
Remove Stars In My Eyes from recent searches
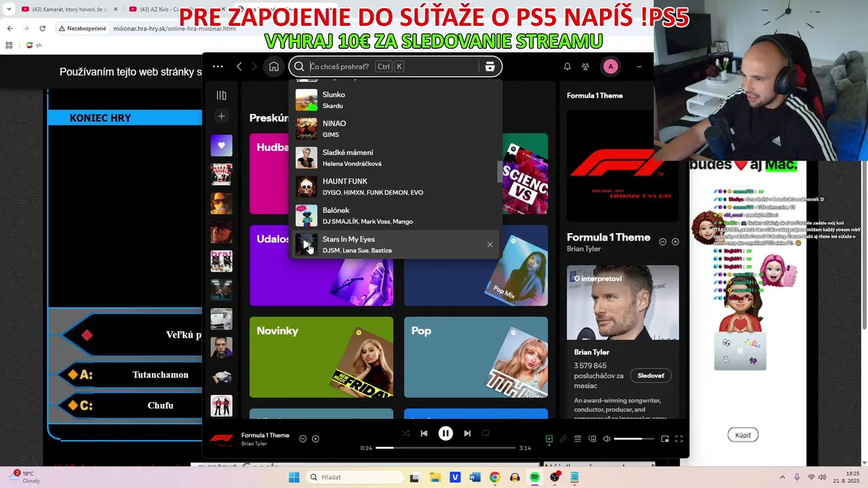pyautogui.click(x=490, y=245)
